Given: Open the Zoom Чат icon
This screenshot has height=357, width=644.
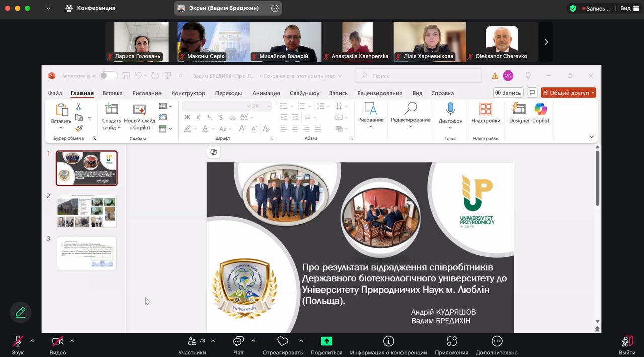Looking at the screenshot, I should [x=238, y=341].
